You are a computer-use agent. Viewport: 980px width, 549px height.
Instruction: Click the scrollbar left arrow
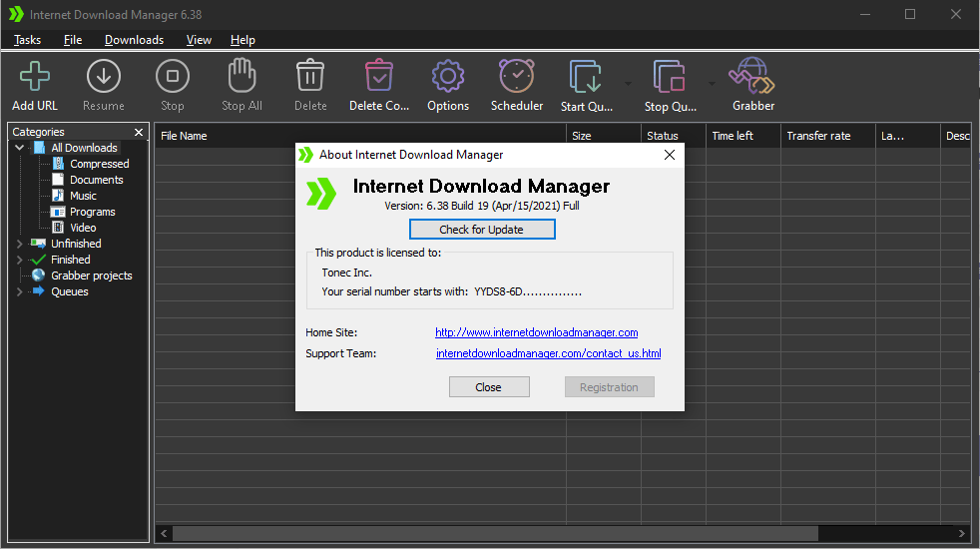pyautogui.click(x=164, y=533)
